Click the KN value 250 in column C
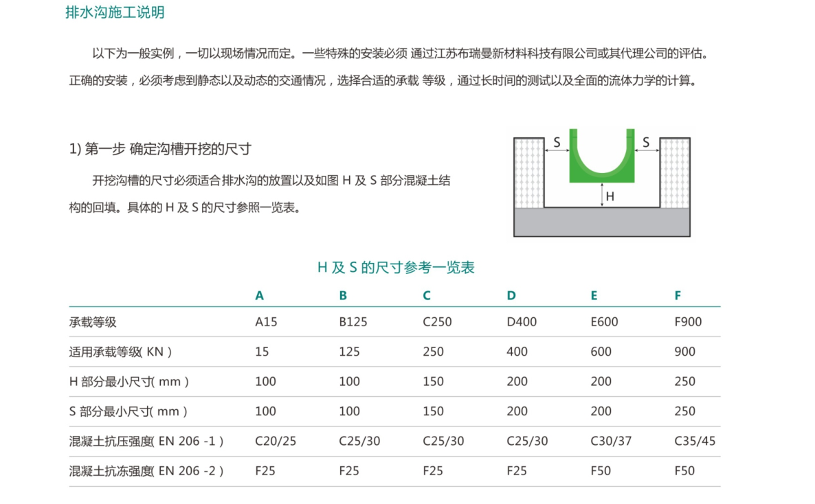 tap(434, 352)
